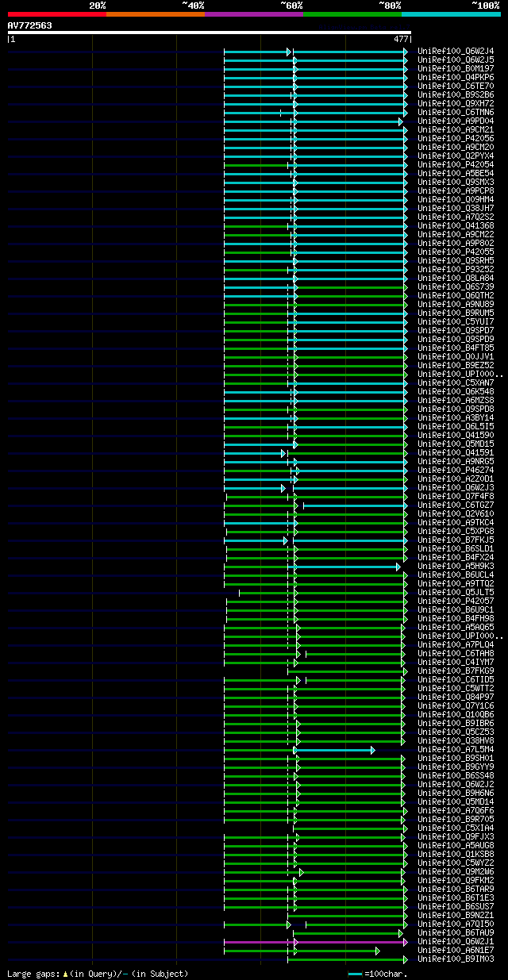Select the UniRef100_A7L5M4 label

tap(456, 750)
